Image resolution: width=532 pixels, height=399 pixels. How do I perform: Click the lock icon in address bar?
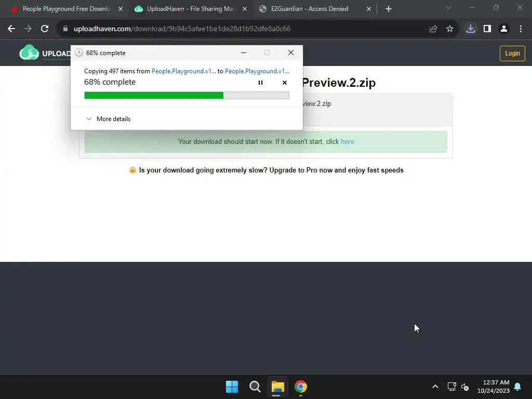pyautogui.click(x=65, y=29)
